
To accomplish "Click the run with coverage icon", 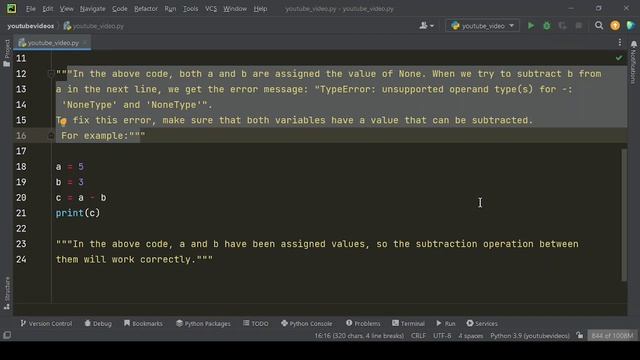I will coord(562,26).
